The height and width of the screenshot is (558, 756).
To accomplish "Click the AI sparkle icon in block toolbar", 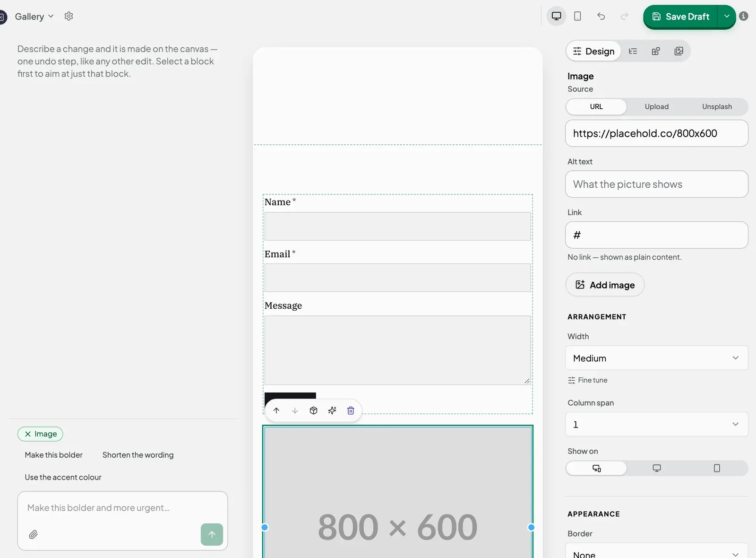I will point(332,410).
